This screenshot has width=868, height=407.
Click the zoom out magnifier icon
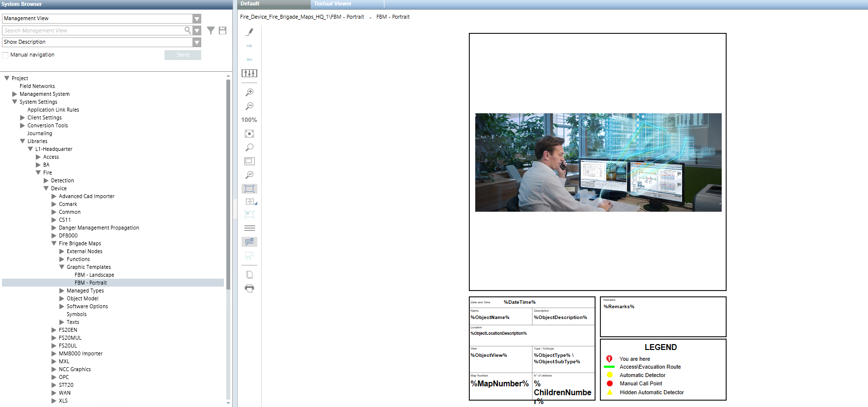(249, 106)
